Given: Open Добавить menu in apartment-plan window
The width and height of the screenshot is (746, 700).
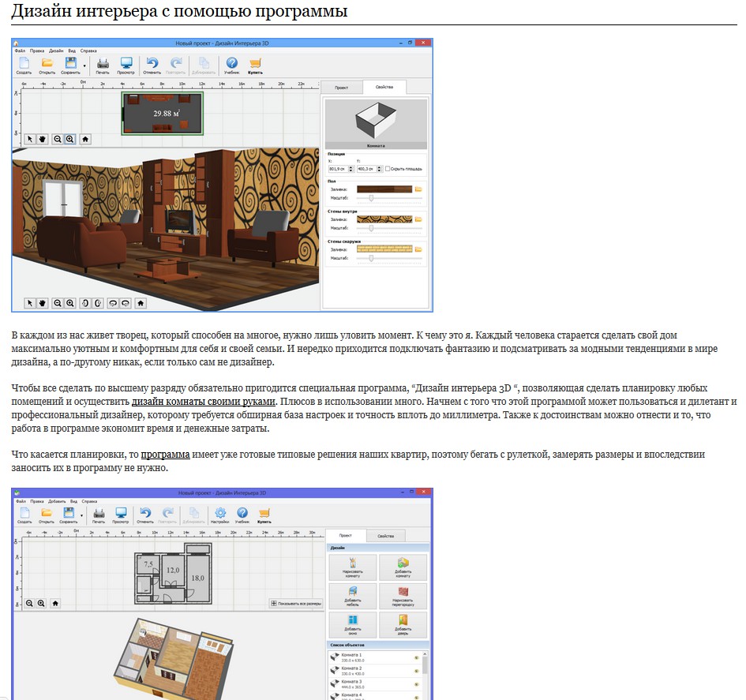Looking at the screenshot, I should coord(57,501).
